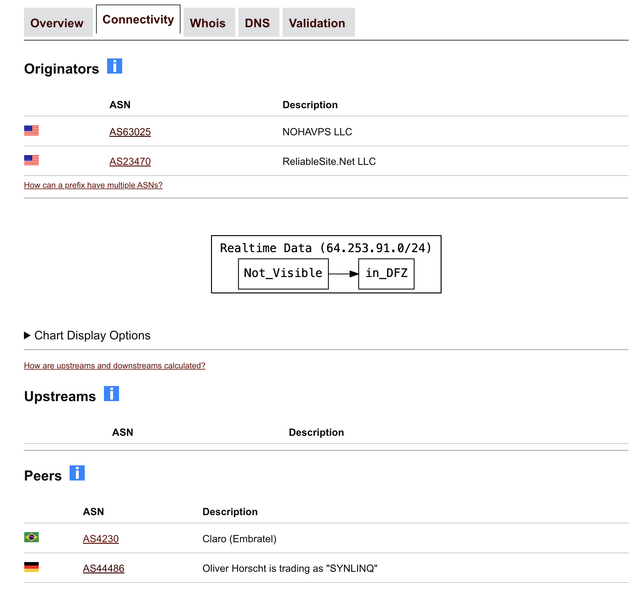Screen dimensions: 640x595
Task: Open AS23470 ReliableSite.Net link
Action: click(130, 162)
